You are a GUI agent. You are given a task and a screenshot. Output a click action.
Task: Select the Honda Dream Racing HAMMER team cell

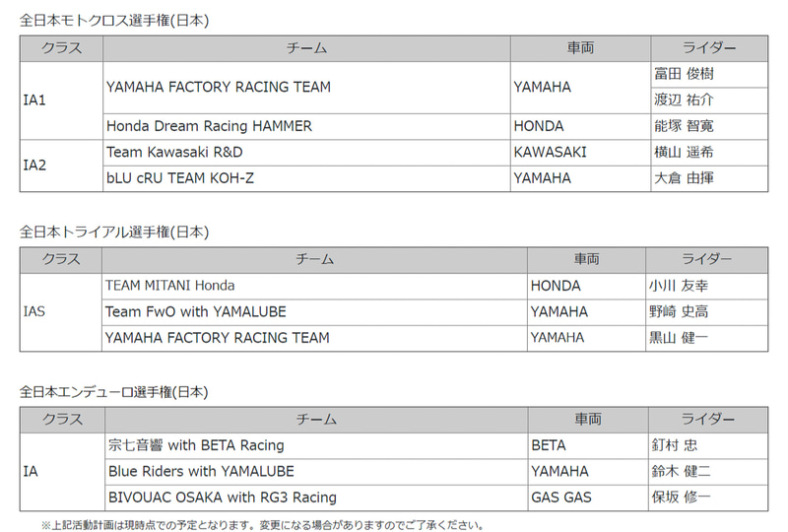209,126
